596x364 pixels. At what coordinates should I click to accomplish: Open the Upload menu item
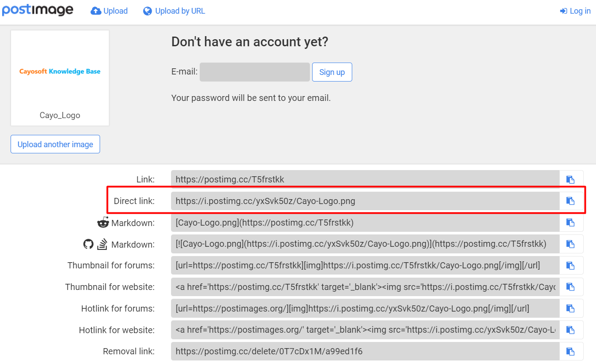[109, 11]
